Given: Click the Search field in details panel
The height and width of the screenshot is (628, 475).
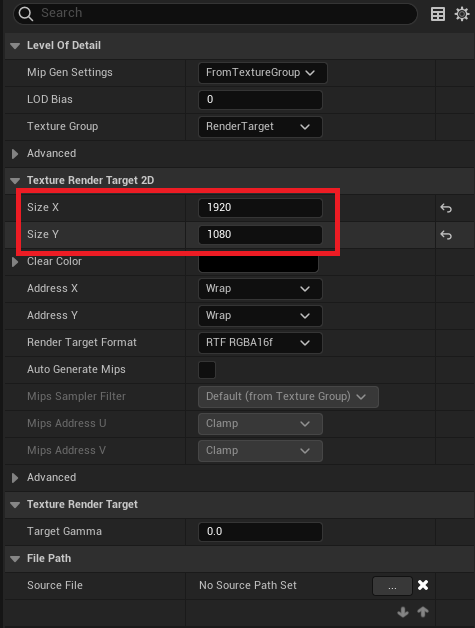Looking at the screenshot, I should click(215, 14).
